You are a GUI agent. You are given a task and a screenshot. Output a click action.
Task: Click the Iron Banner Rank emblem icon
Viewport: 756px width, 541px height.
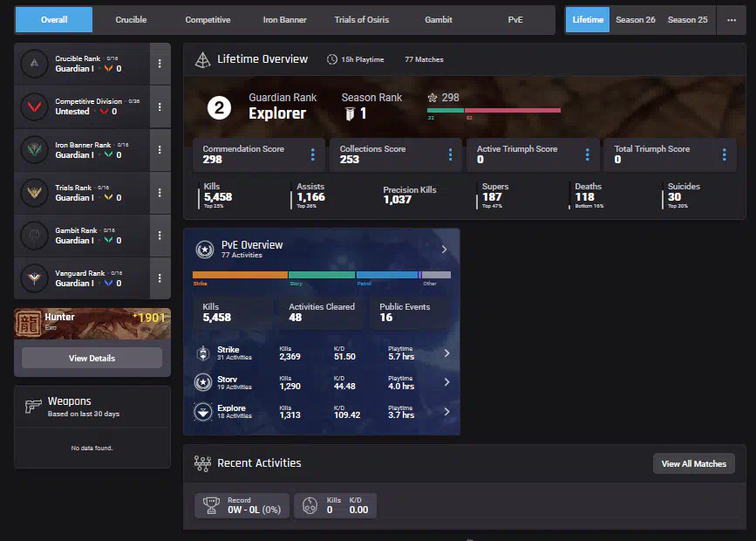tap(34, 149)
